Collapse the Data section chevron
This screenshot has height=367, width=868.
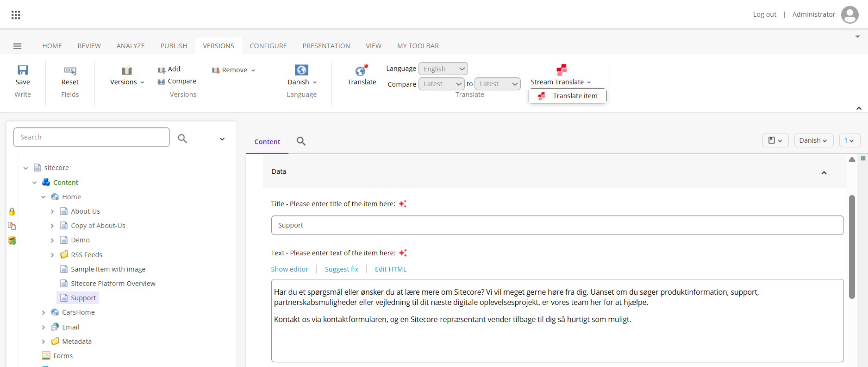pyautogui.click(x=824, y=172)
